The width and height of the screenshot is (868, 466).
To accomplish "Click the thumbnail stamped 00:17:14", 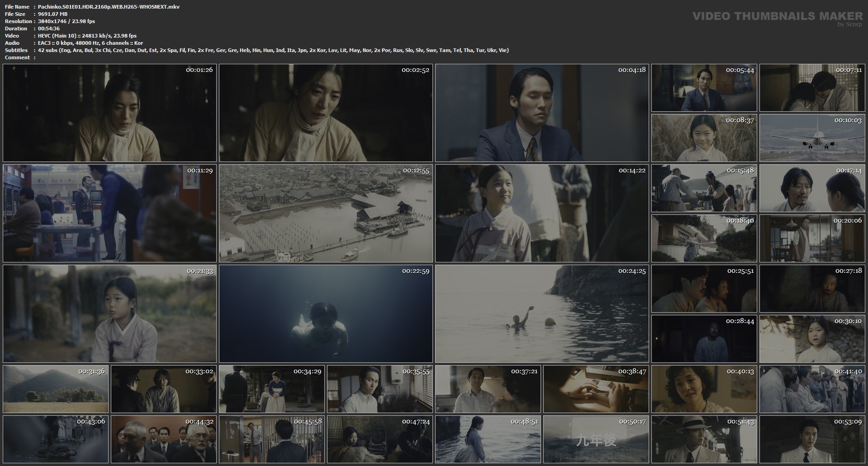I will pyautogui.click(x=812, y=188).
